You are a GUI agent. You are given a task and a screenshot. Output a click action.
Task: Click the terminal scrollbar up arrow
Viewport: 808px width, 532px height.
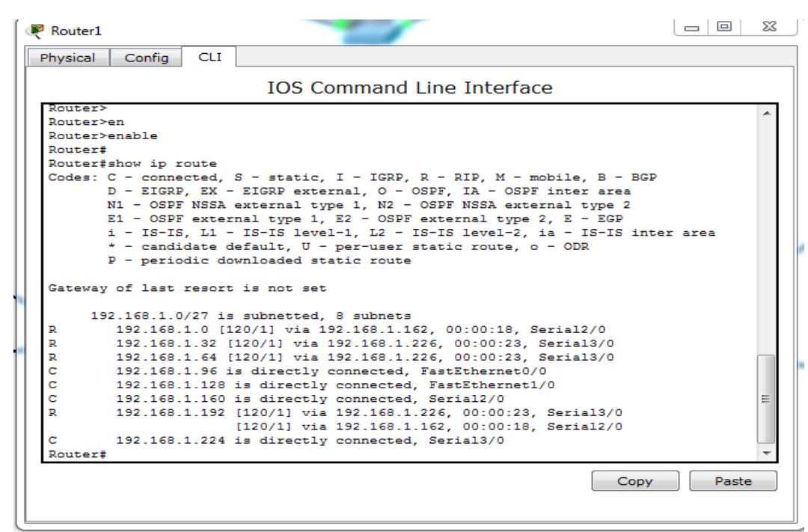point(764,111)
